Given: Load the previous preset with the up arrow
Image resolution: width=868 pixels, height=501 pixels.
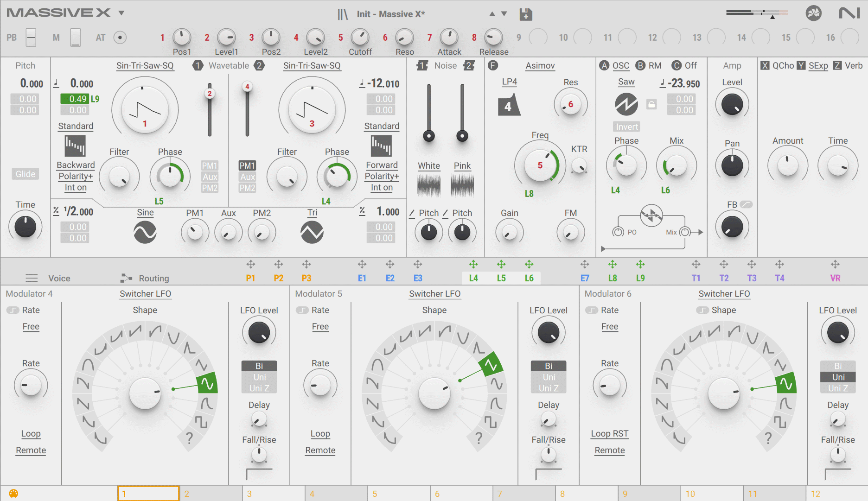Looking at the screenshot, I should (x=492, y=14).
